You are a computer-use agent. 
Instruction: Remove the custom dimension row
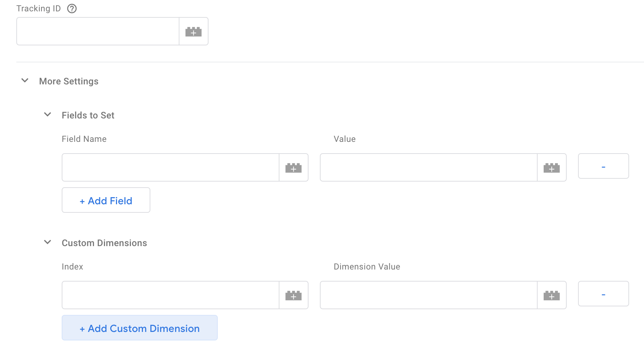[x=603, y=294]
